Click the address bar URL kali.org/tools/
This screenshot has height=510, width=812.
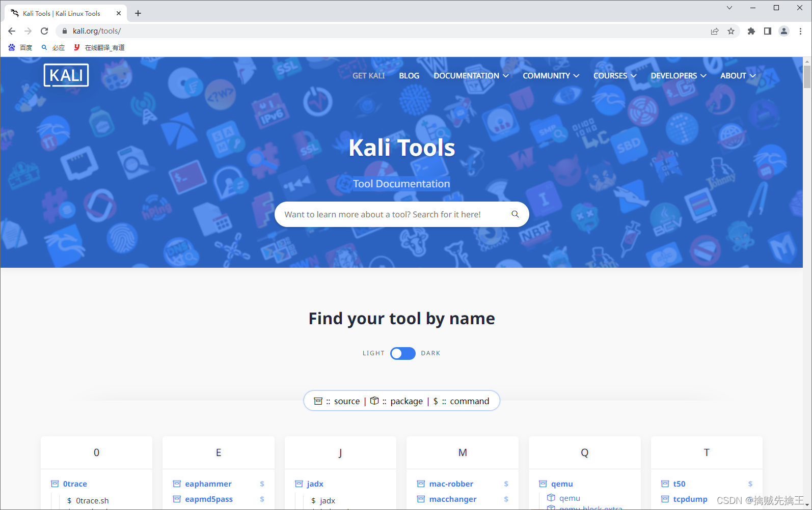point(97,31)
